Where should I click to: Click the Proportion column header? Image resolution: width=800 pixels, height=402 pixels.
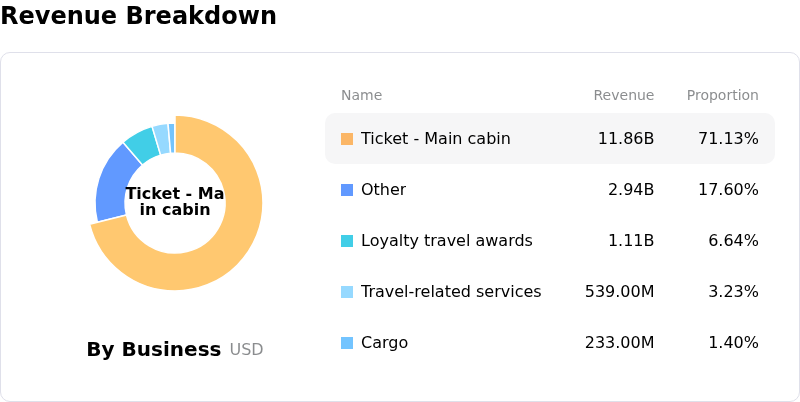tap(722, 96)
